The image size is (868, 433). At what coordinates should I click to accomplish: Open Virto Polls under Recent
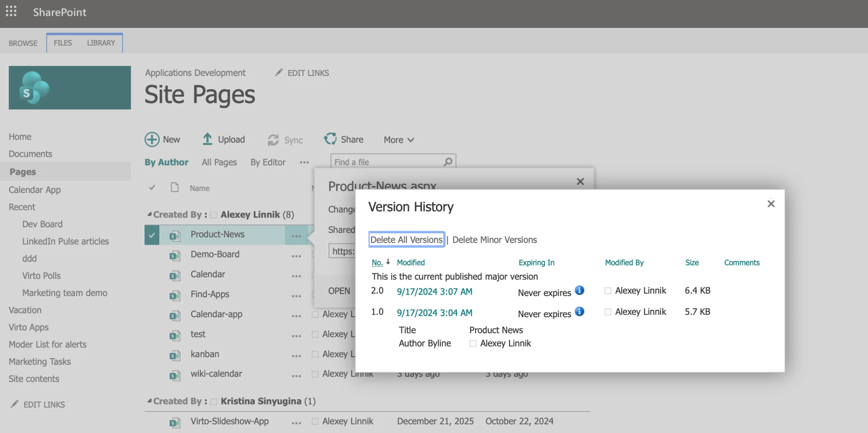pos(42,276)
